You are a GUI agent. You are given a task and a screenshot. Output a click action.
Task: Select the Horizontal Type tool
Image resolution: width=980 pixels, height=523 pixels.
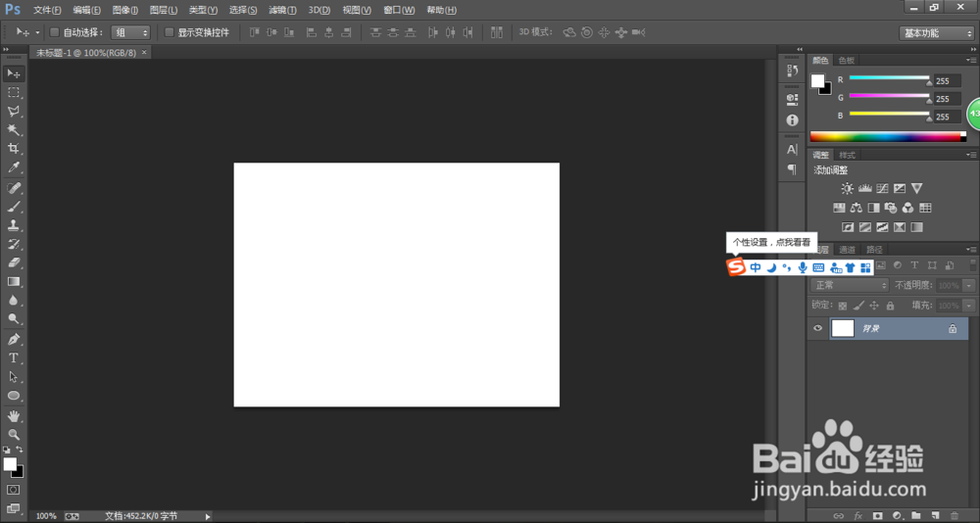(x=13, y=358)
